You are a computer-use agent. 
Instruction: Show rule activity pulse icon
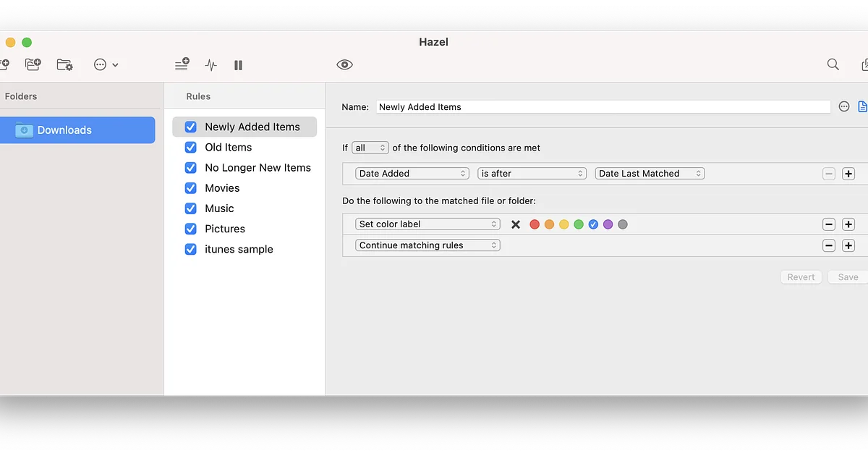(x=210, y=64)
